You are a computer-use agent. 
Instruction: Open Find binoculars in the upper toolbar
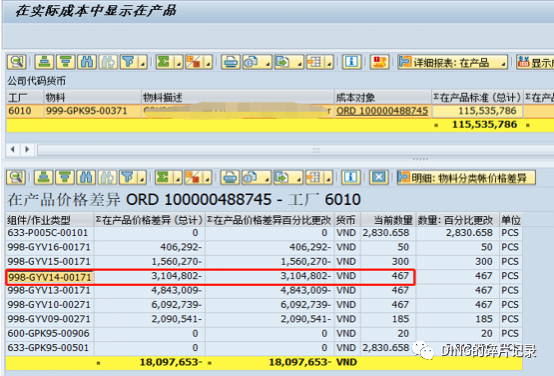point(87,62)
